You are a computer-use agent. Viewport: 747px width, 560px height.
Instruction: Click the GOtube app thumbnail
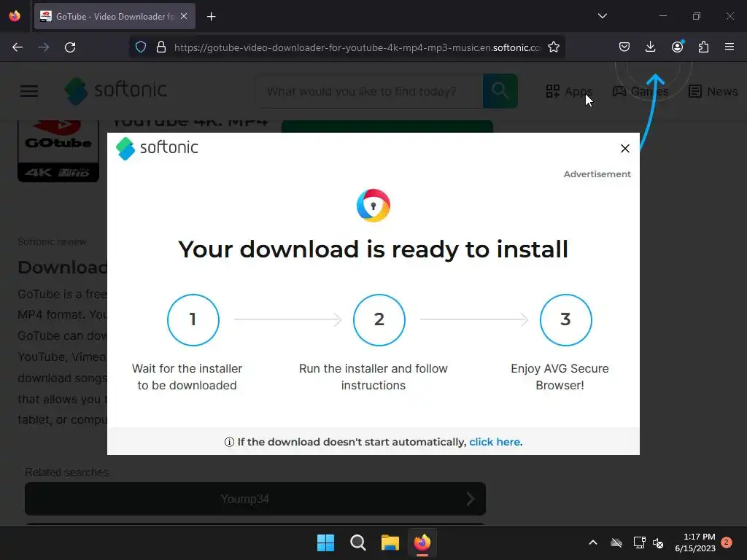tap(58, 150)
